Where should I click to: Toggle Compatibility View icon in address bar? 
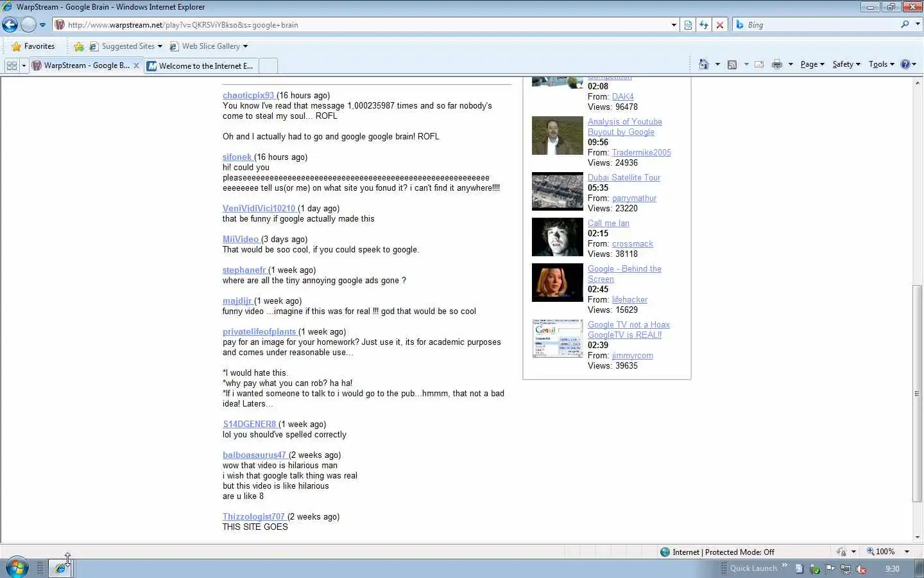(x=688, y=25)
